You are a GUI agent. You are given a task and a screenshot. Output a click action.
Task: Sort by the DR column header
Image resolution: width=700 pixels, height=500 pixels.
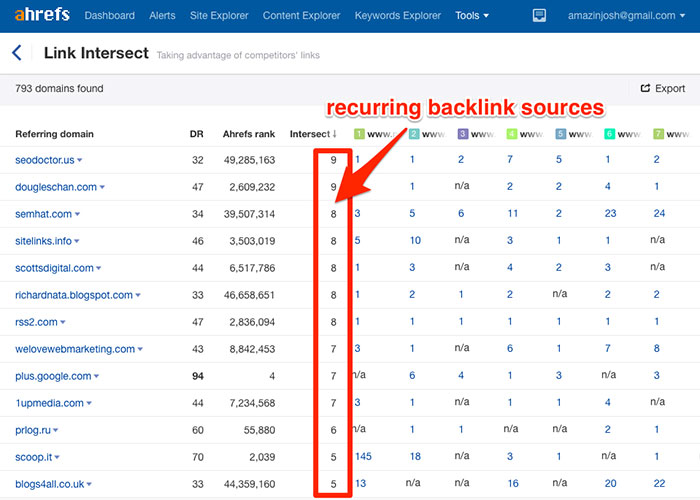196,134
